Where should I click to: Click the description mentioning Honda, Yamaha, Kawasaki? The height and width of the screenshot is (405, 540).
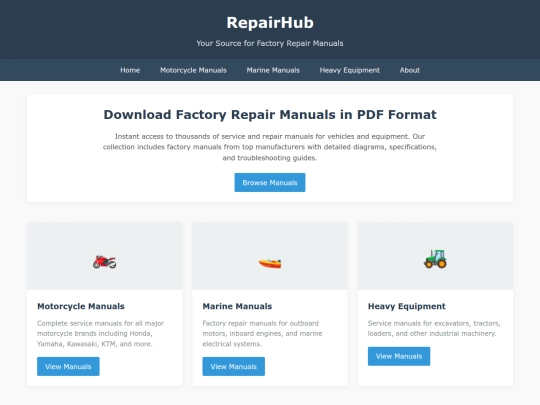click(x=101, y=333)
